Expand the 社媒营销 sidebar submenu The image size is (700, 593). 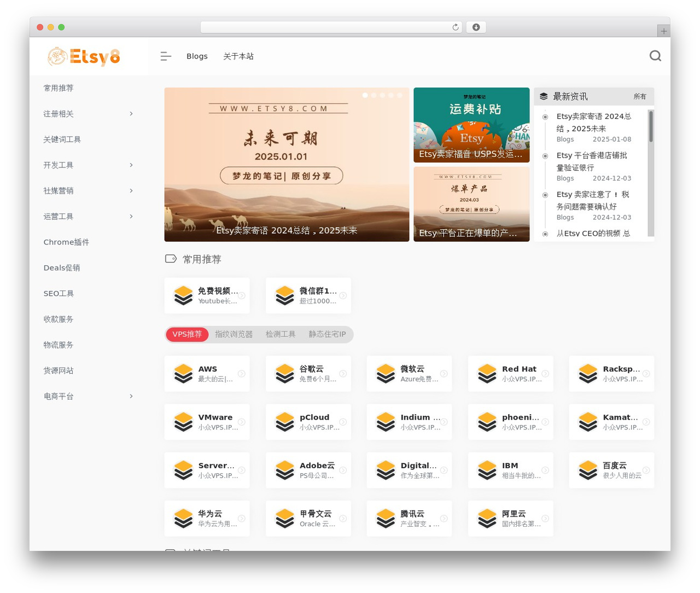click(x=131, y=191)
